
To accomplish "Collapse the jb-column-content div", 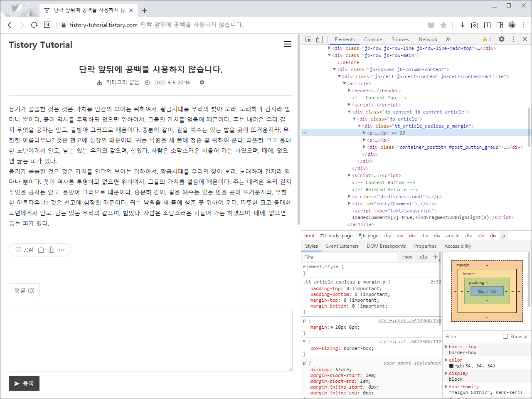I will [334, 69].
